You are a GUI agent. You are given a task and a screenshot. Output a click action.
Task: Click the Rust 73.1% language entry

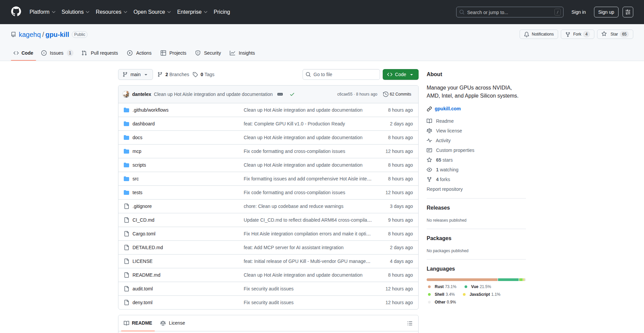pyautogui.click(x=442, y=287)
